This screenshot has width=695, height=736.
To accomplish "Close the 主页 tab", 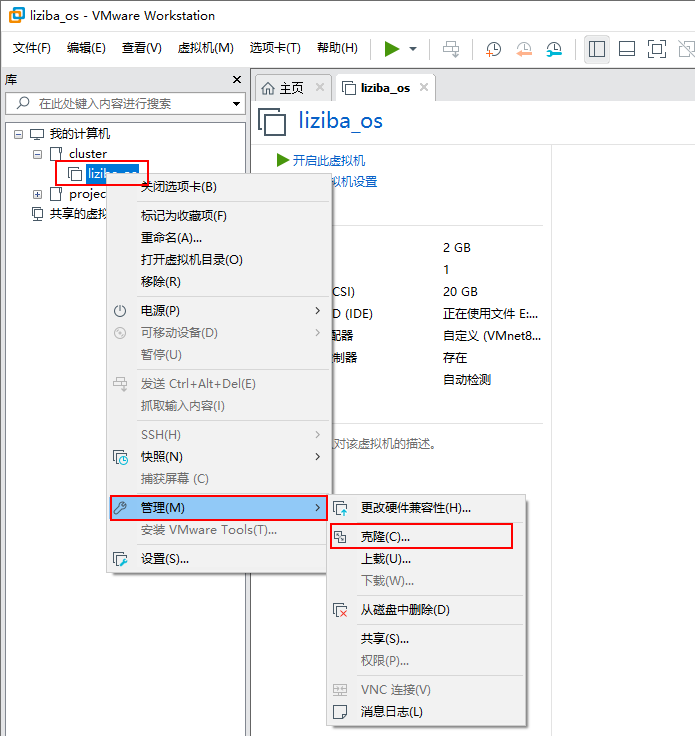I will pos(320,87).
